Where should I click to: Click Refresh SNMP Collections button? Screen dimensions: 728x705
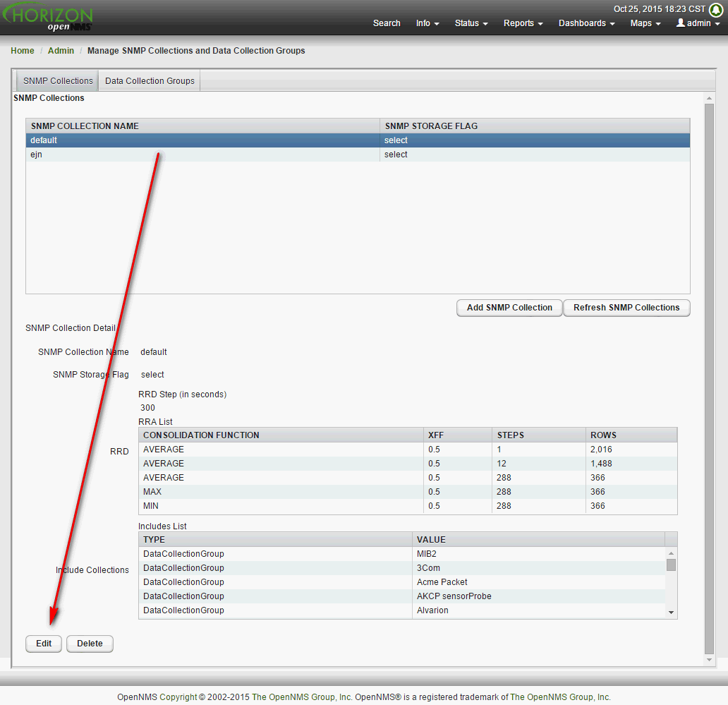tap(626, 308)
